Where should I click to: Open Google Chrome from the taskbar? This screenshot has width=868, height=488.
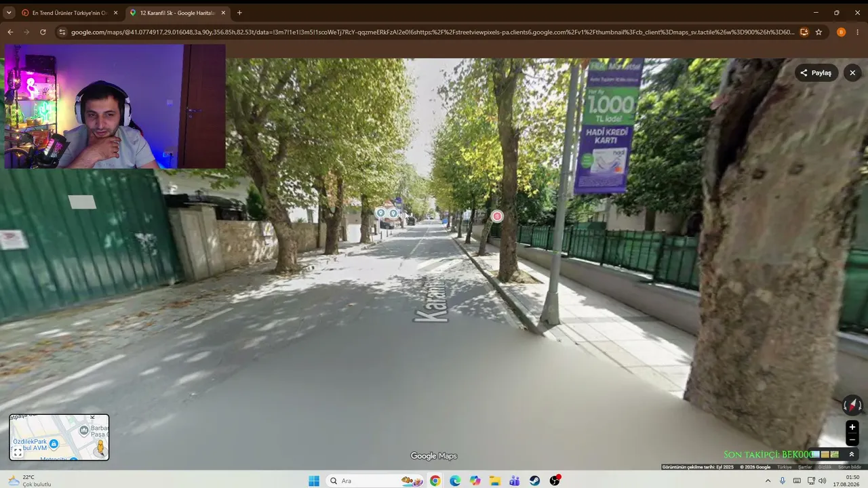(435, 481)
